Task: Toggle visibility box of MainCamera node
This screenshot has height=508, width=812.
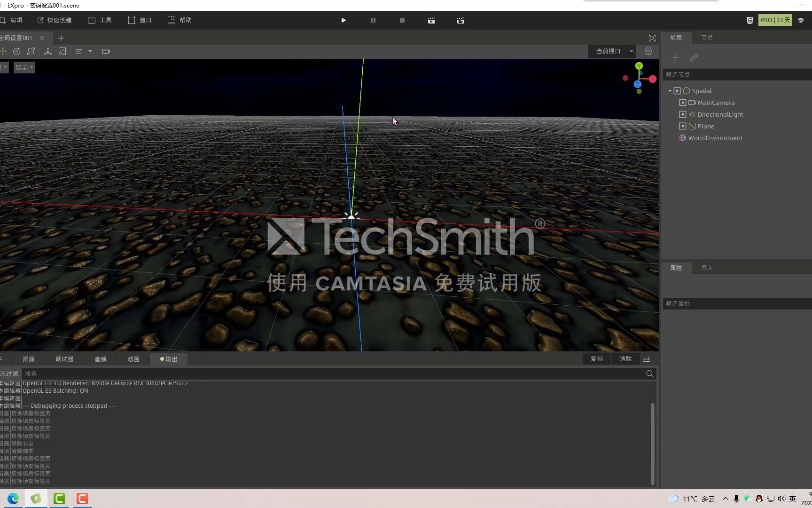Action: coord(683,103)
